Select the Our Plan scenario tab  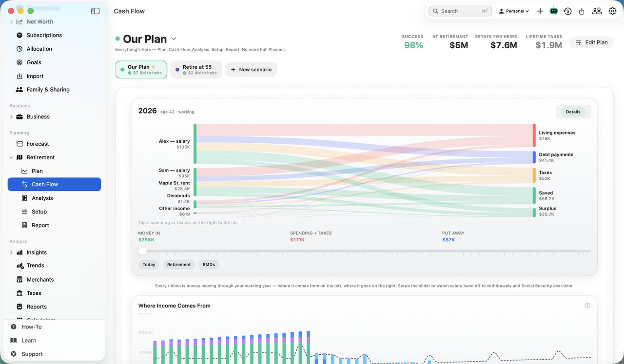[141, 70]
